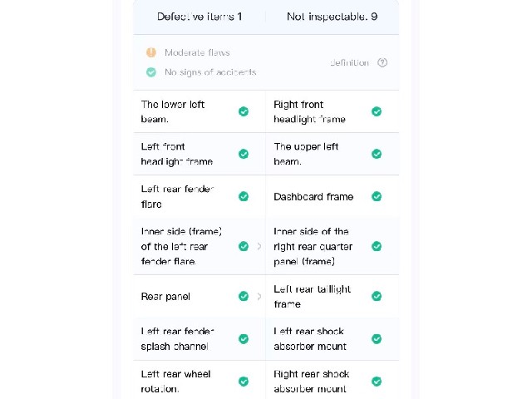Select the Left rear fender flare row

(199, 196)
